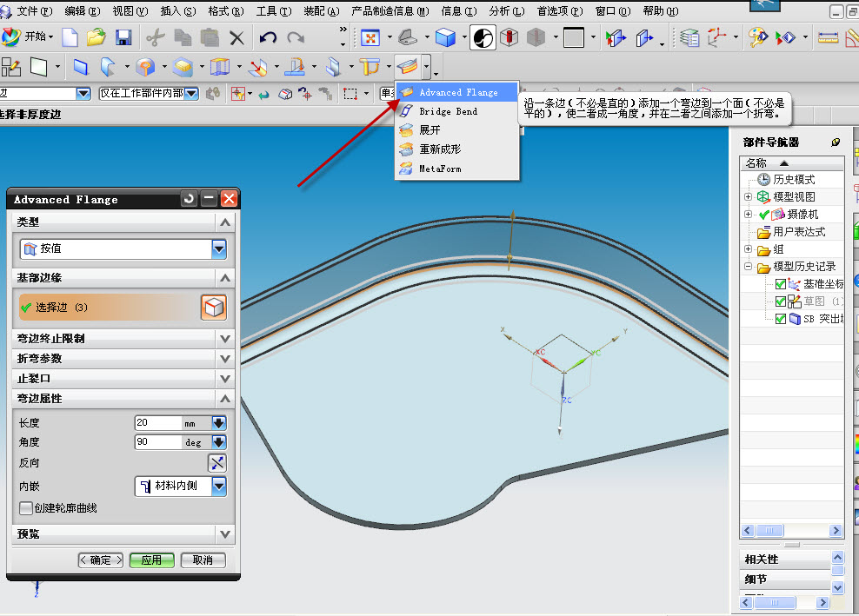859x616 pixels.
Task: Expand the 组 tree node
Action: (x=748, y=249)
